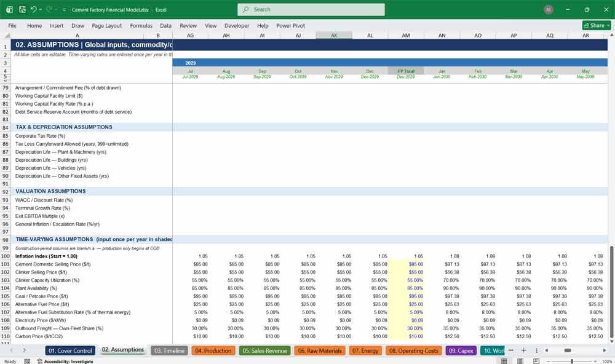Open the Page Layout ribbon tab

[x=106, y=25]
